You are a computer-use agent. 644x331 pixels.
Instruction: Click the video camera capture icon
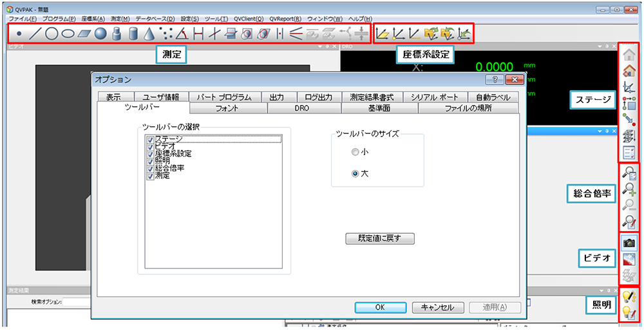(630, 242)
